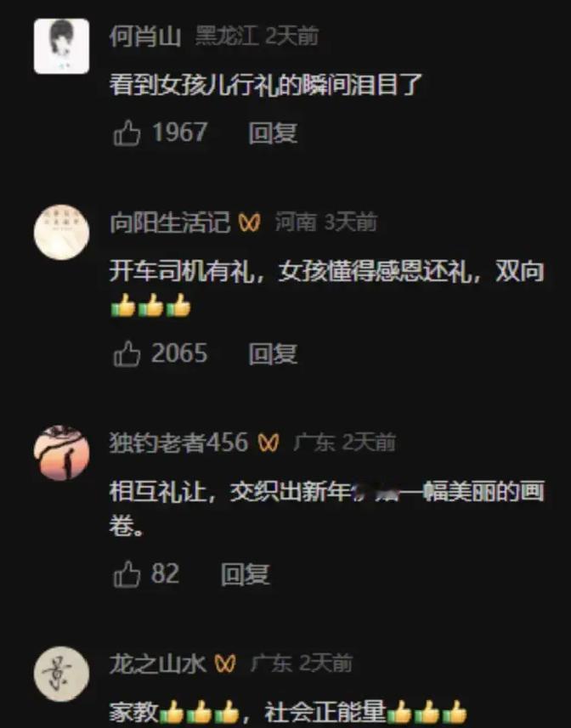Tap the username 独钓老者456
The height and width of the screenshot is (728, 571).
(179, 443)
